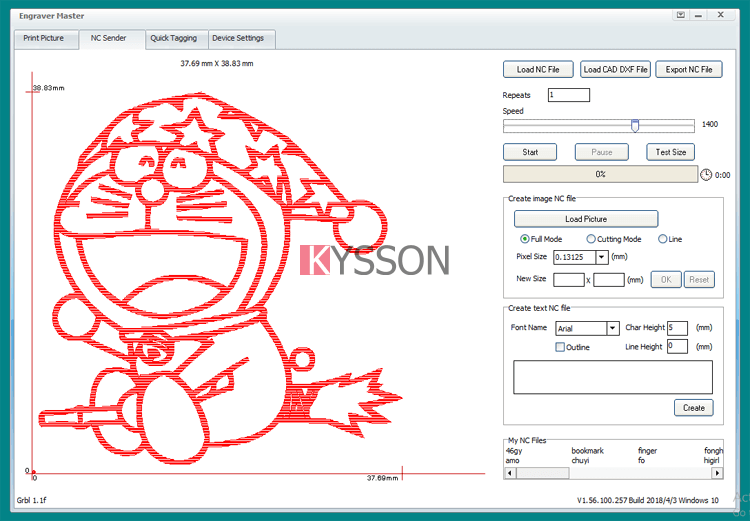Viewport: 750px width, 521px height.
Task: Click the NC Files horizontal scrollbar thumb
Action: tap(542, 473)
